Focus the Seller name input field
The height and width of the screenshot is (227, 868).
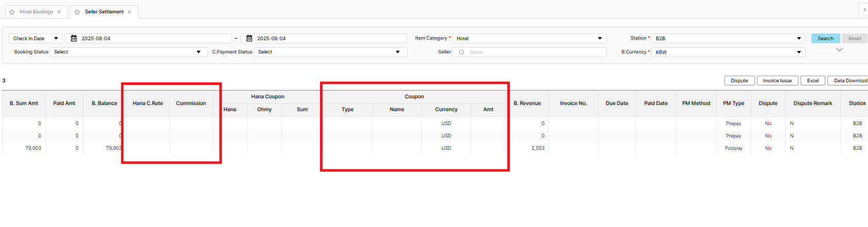tap(535, 53)
